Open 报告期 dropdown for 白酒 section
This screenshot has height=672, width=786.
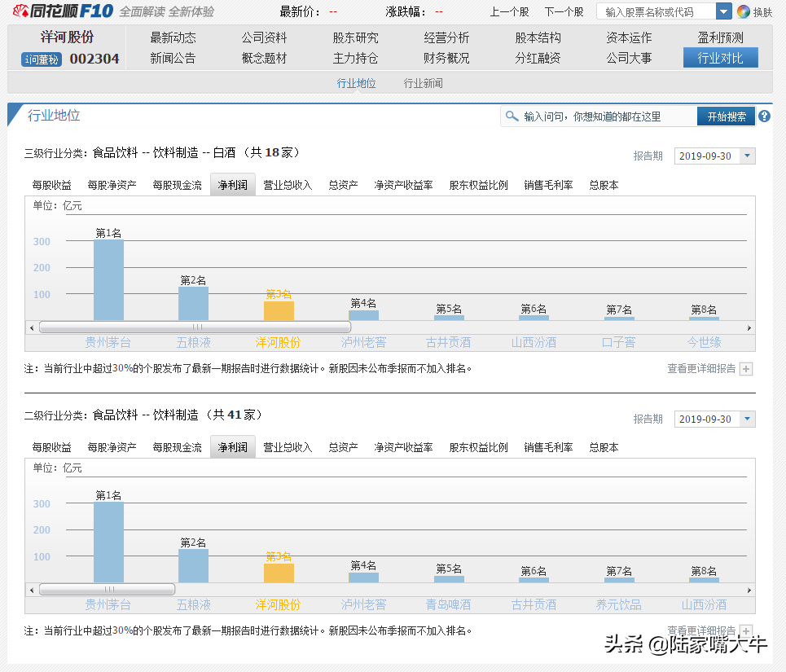coord(747,156)
